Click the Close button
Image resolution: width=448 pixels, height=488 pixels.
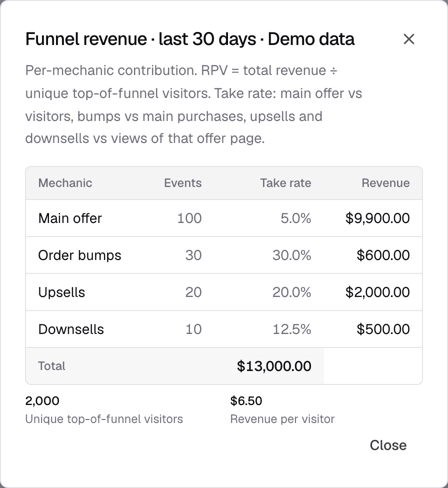(388, 445)
